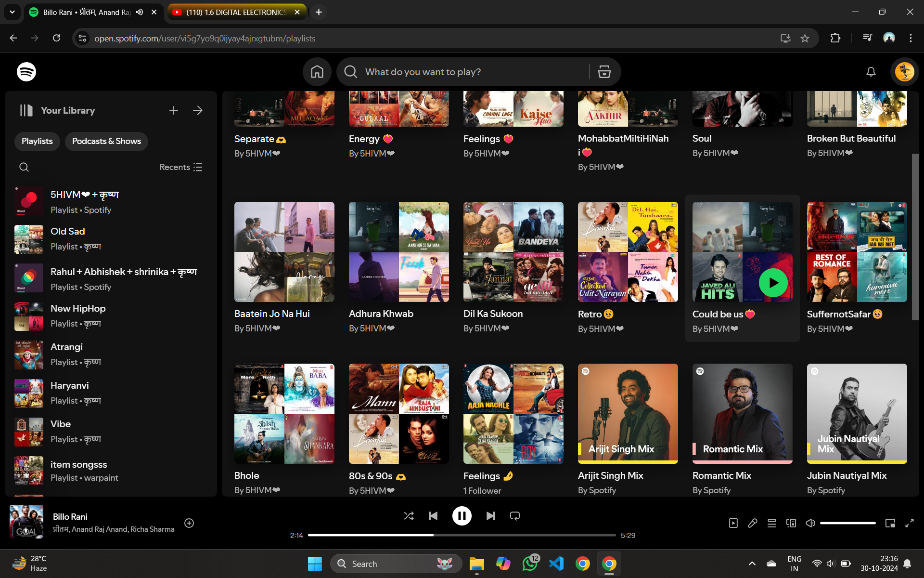Screen dimensions: 924x578
Task: Open the Dil Ka Sukoon playlist link
Action: [x=493, y=314]
